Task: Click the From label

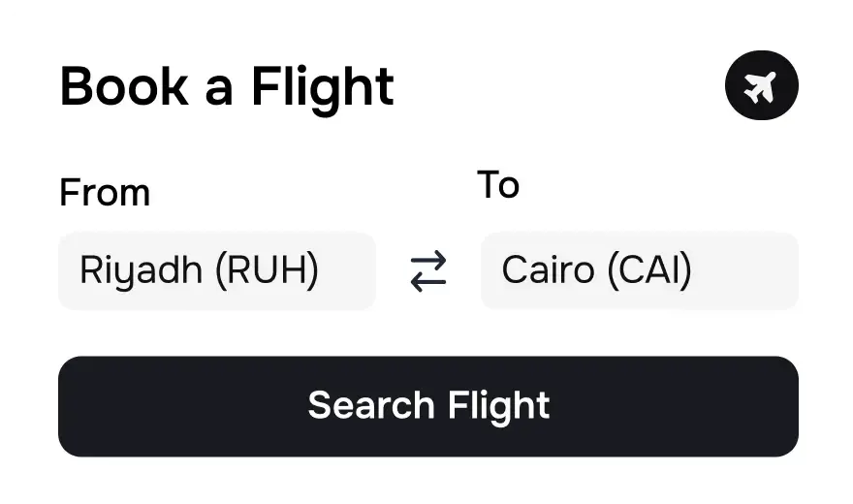Action: tap(105, 193)
